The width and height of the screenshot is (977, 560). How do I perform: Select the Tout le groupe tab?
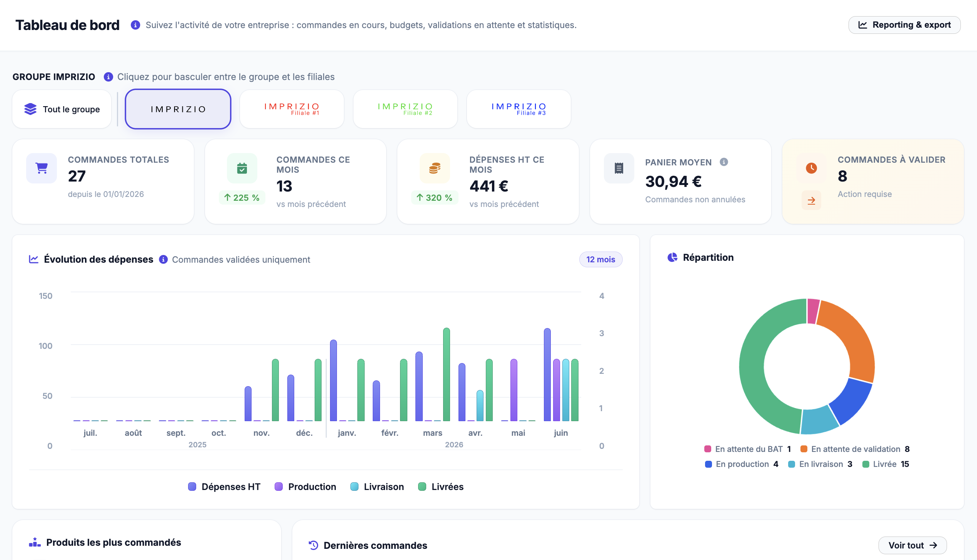[62, 109]
